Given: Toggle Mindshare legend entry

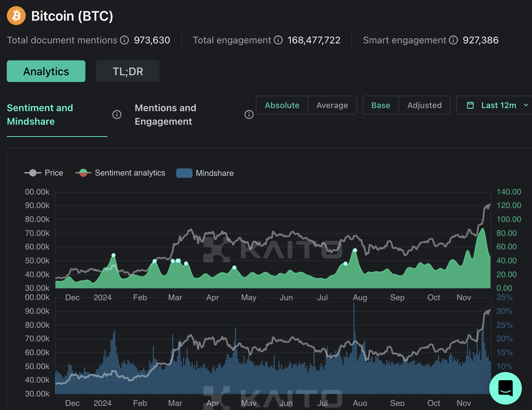Looking at the screenshot, I should coord(205,173).
